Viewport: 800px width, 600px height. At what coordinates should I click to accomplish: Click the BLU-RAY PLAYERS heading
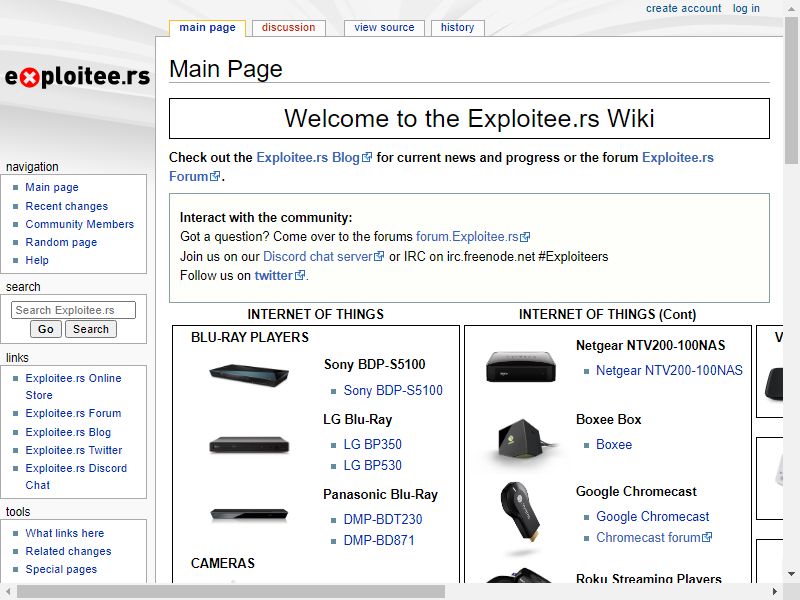click(250, 337)
